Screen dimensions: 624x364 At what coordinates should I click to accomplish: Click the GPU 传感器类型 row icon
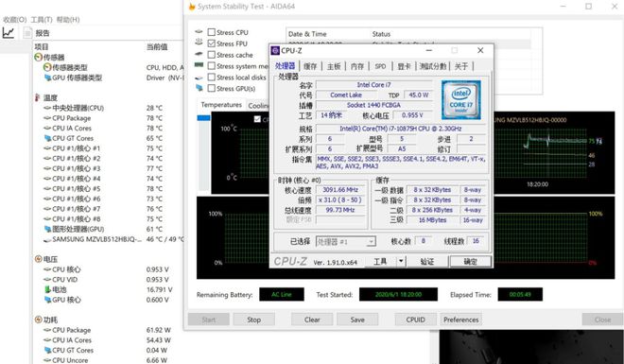pos(47,78)
